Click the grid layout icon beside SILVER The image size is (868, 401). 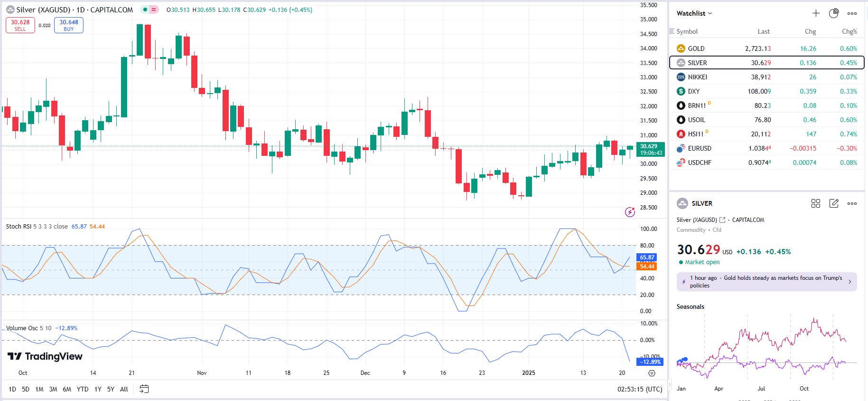(x=816, y=203)
